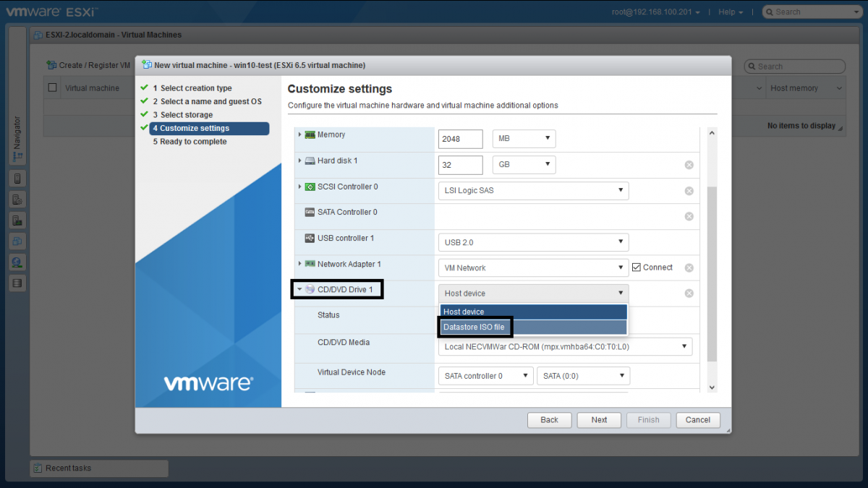Open the Recent tasks panel
The image size is (868, 488).
click(99, 468)
